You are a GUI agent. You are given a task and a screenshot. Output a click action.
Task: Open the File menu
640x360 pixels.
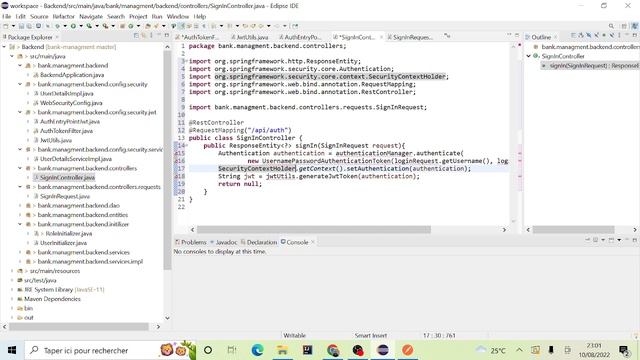7,16
